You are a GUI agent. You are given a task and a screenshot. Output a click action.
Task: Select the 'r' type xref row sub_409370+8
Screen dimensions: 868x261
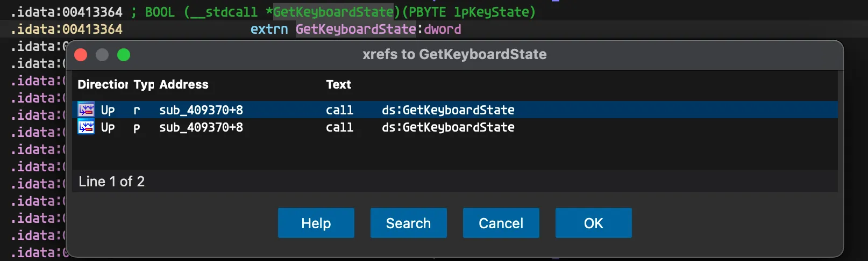[x=455, y=110]
